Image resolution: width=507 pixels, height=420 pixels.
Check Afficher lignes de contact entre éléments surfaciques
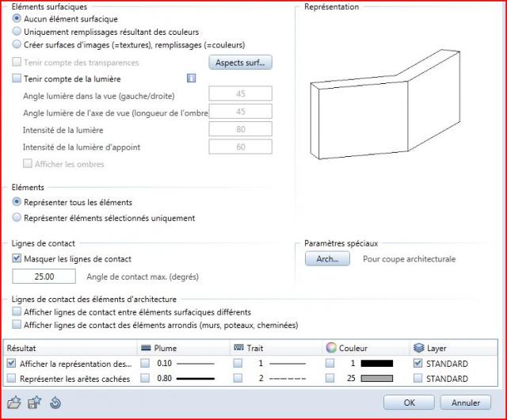coord(17,312)
